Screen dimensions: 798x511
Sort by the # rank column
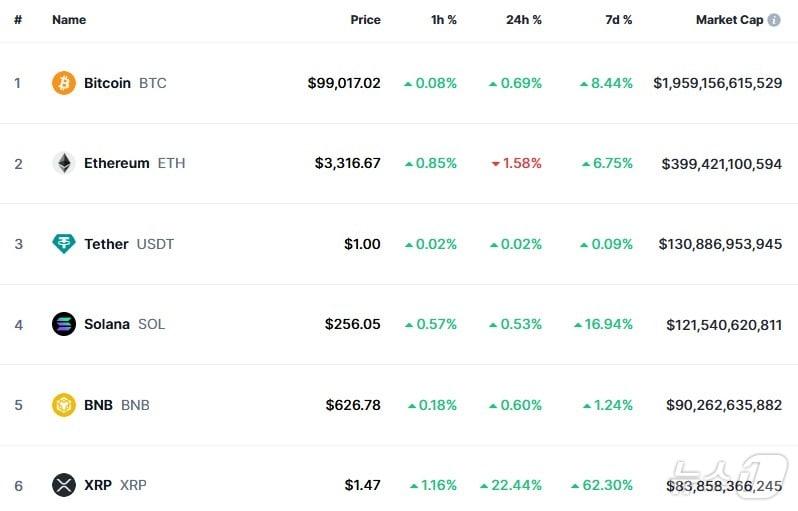18,20
